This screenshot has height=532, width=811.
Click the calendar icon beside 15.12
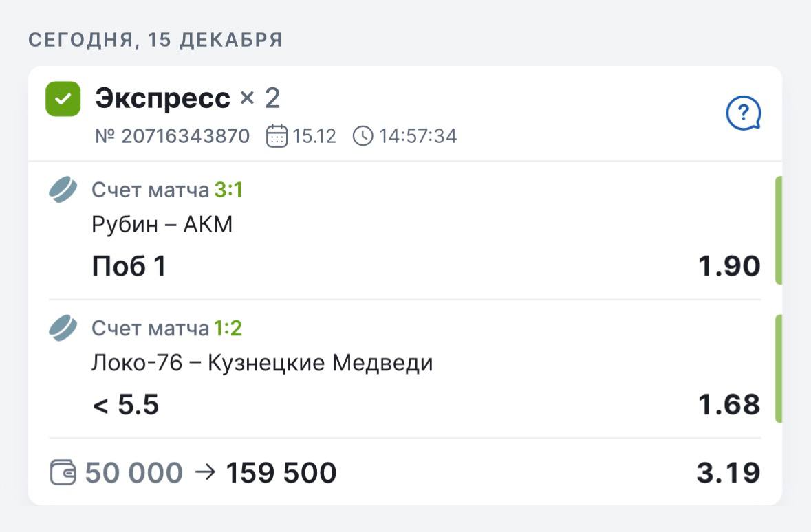(277, 135)
